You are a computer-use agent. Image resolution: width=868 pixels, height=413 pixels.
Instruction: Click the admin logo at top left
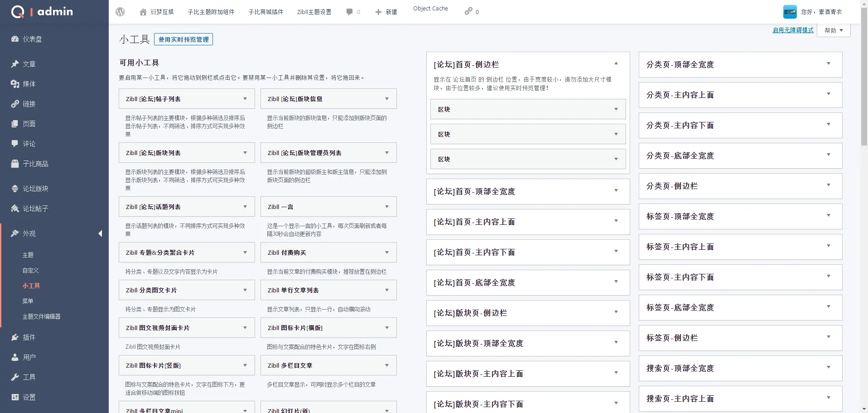tap(42, 11)
